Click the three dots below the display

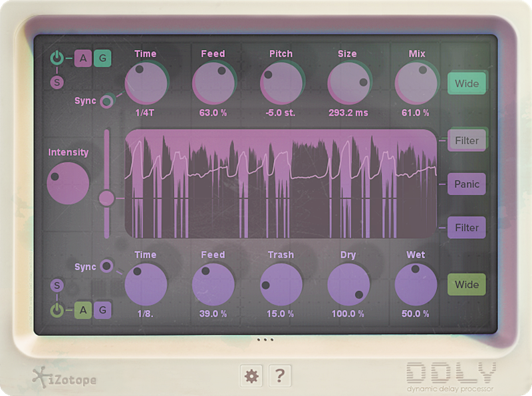point(265,339)
